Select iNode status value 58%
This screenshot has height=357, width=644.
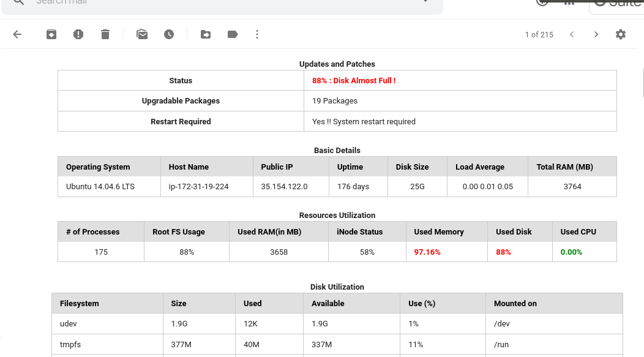367,252
